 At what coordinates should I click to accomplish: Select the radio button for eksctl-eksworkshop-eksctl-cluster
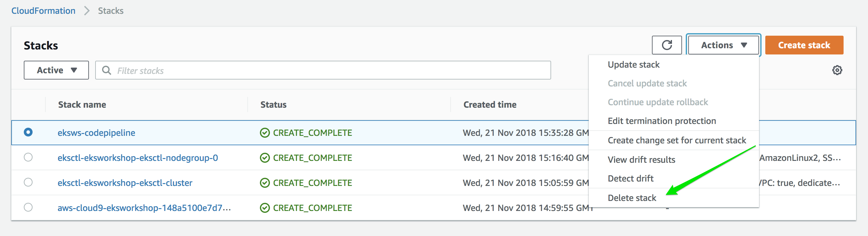click(28, 182)
